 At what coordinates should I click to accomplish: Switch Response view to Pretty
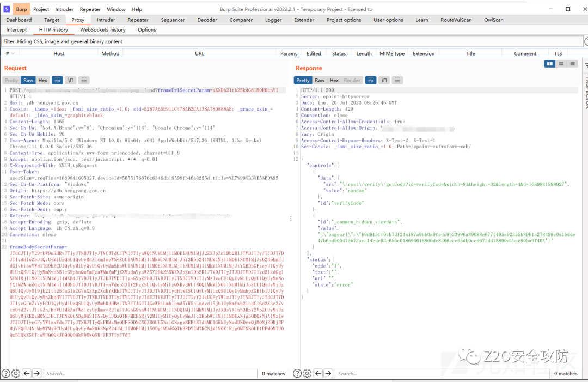(x=303, y=80)
